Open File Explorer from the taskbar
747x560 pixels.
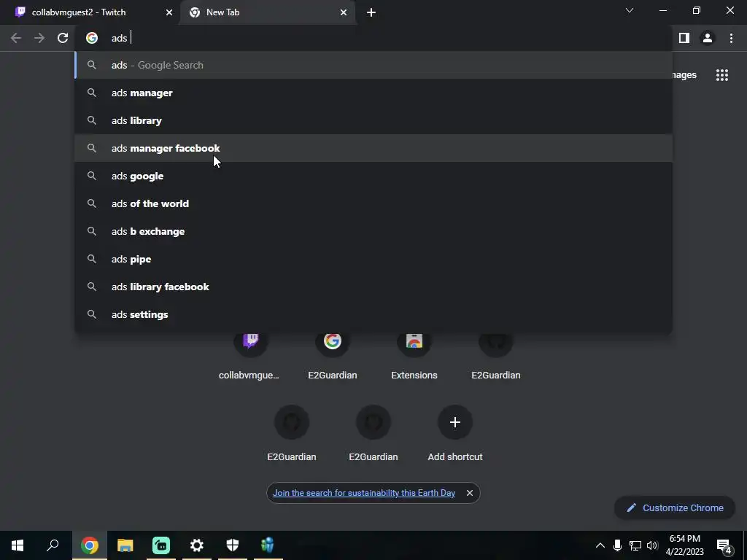[x=125, y=545]
